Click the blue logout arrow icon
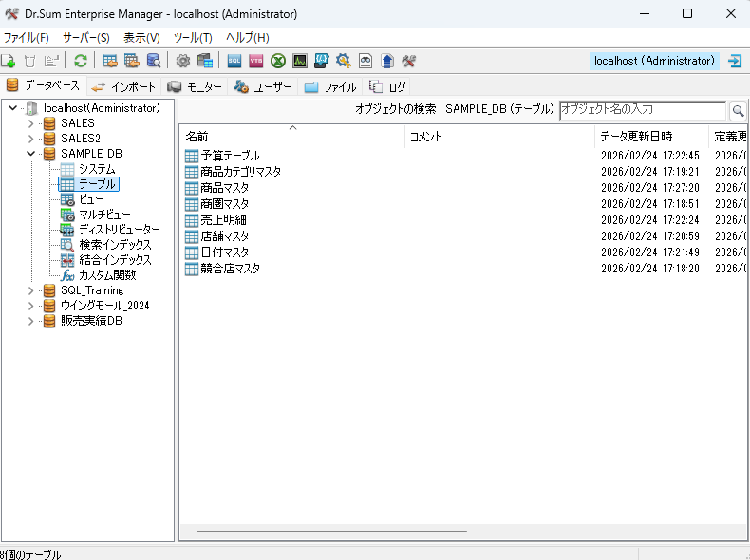Viewport: 750px width, 560px height. (735, 61)
